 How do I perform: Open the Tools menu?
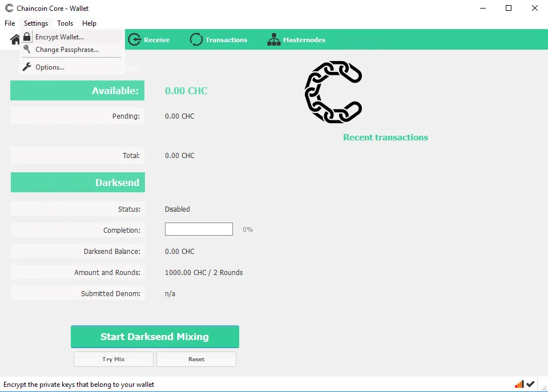[65, 23]
